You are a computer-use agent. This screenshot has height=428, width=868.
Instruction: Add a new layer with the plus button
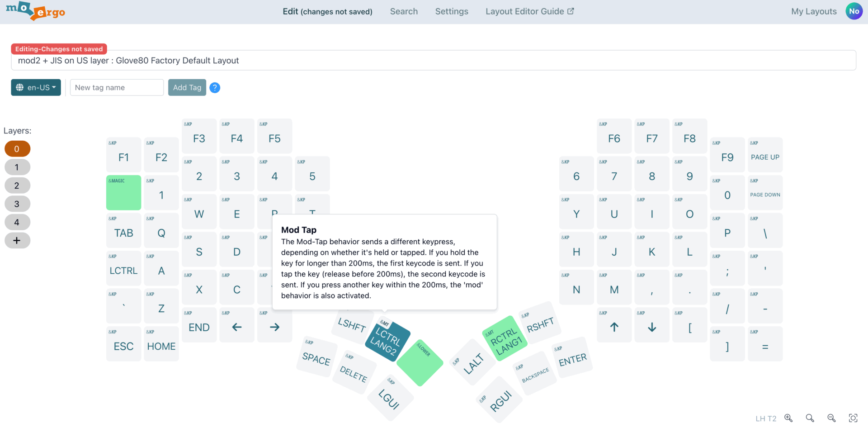17,241
